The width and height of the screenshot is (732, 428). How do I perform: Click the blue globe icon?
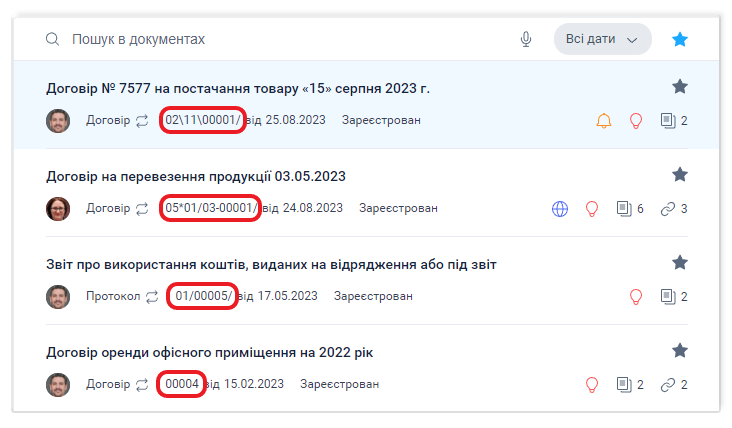(x=560, y=209)
